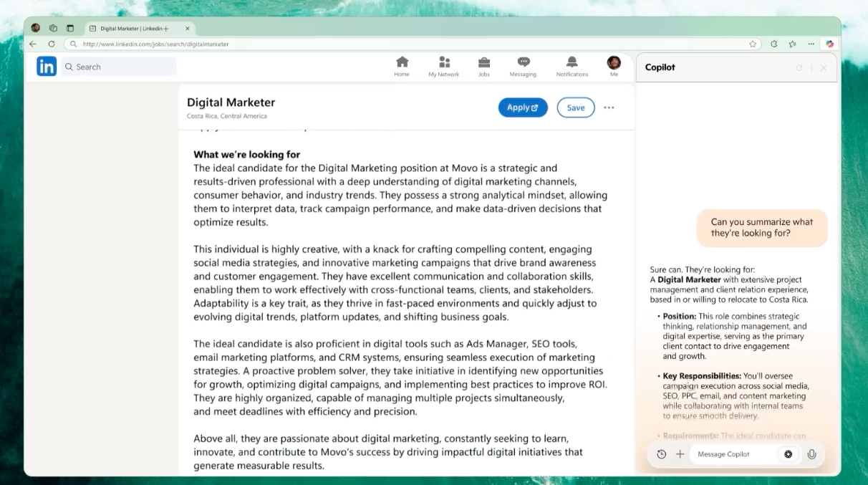Viewport: 868px width, 485px height.
Task: Open the Jobs briefcase icon
Action: (x=484, y=63)
